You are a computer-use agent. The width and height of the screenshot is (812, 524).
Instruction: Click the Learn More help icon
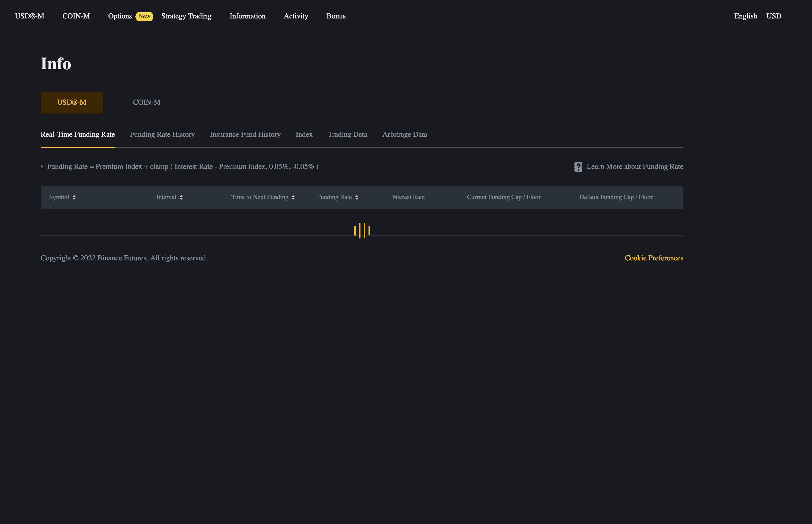pos(577,167)
